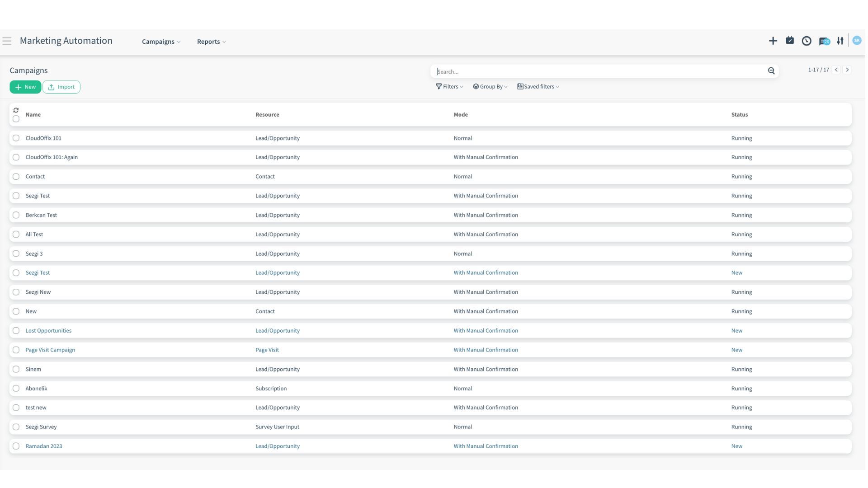Go to next page of records
This screenshot has width=868, height=488.
tap(847, 70)
